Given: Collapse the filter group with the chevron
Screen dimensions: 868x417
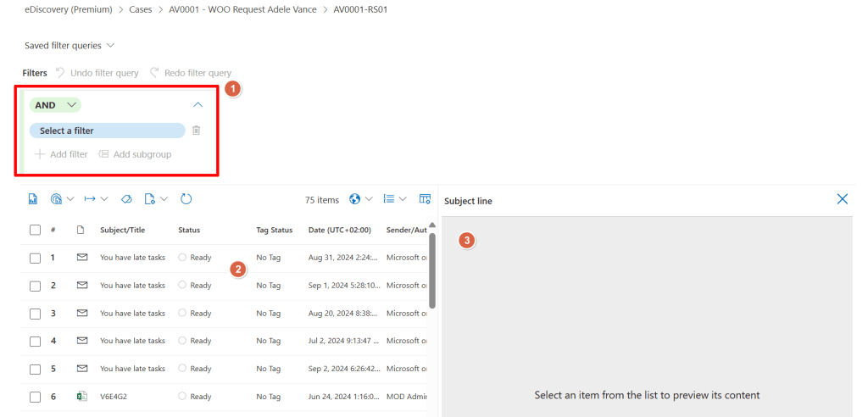Looking at the screenshot, I should coord(198,105).
